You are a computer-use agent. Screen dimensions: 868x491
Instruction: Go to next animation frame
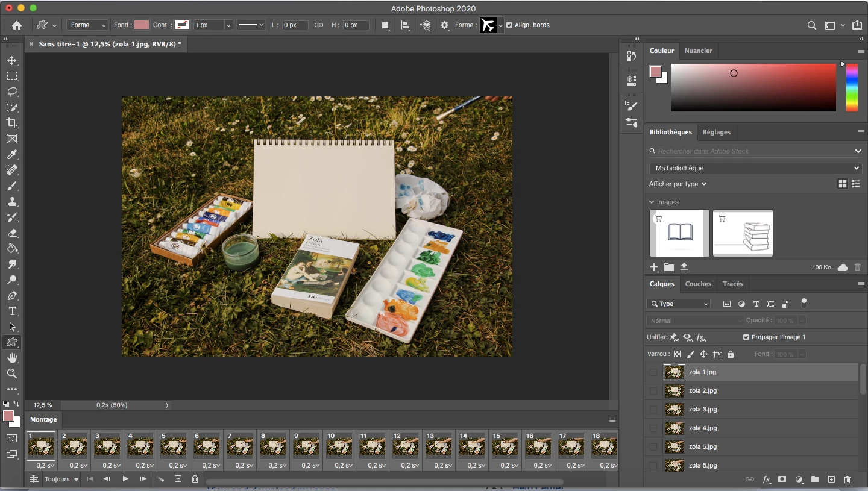click(143, 479)
